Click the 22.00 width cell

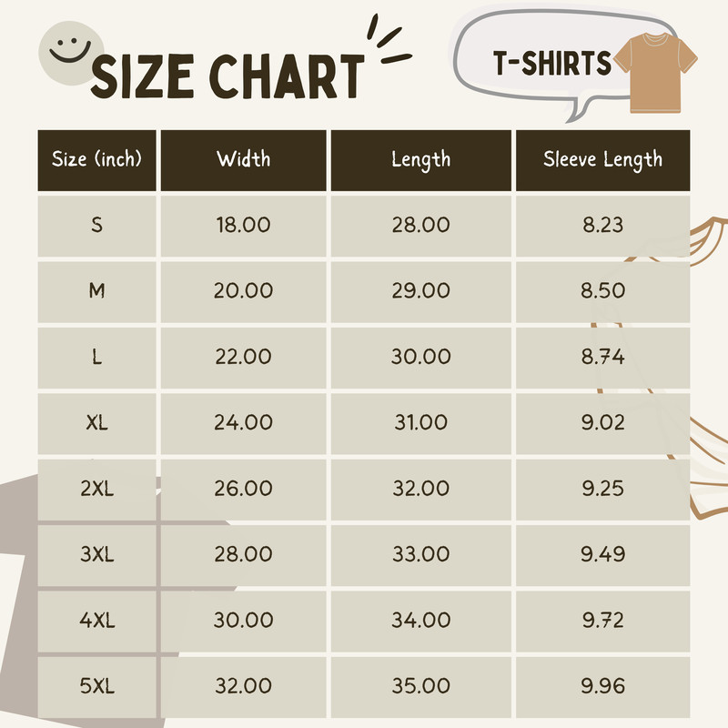(243, 357)
